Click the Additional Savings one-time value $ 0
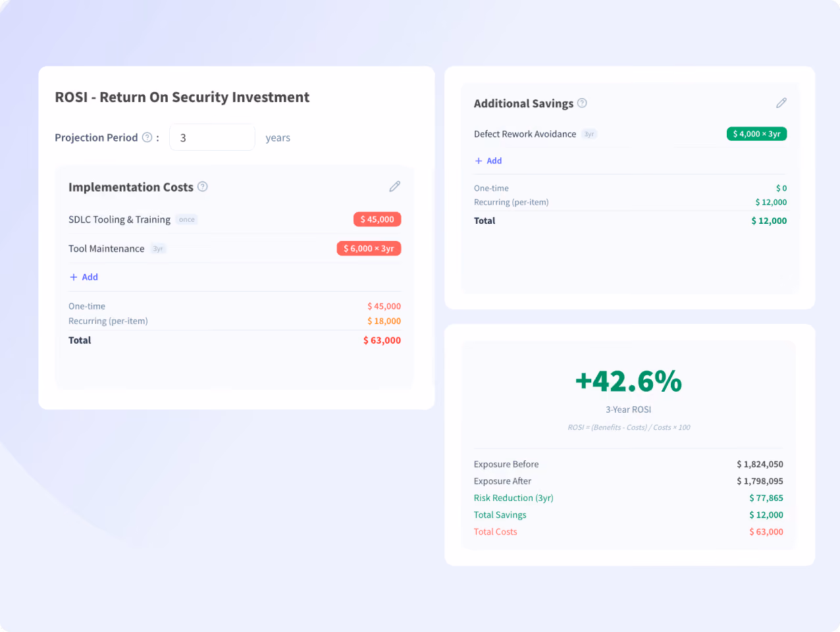 coord(781,188)
